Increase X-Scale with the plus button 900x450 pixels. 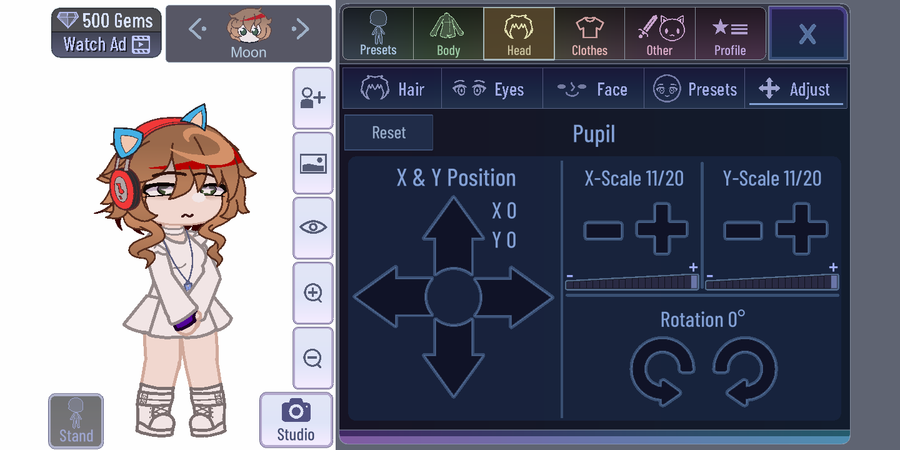pos(662,229)
